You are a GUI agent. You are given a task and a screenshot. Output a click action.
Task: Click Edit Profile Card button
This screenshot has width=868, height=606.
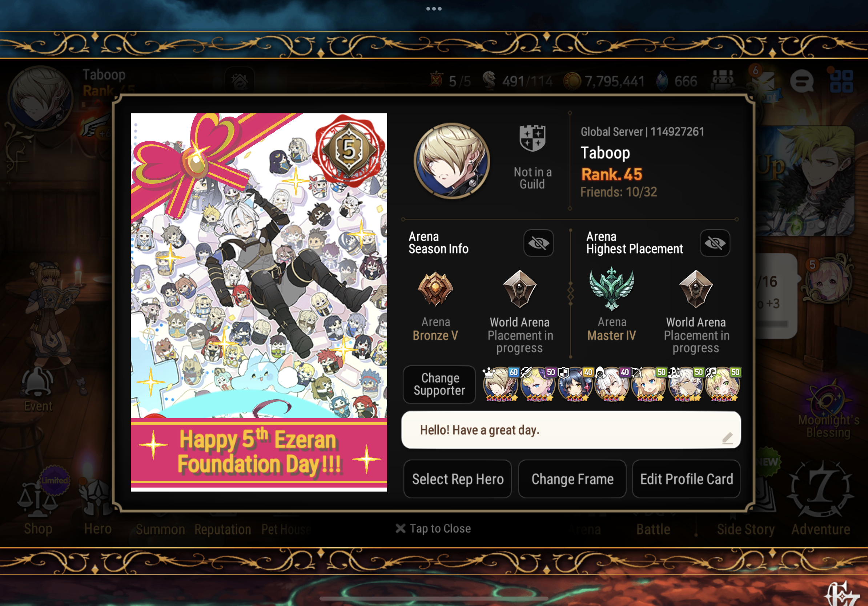tap(686, 479)
